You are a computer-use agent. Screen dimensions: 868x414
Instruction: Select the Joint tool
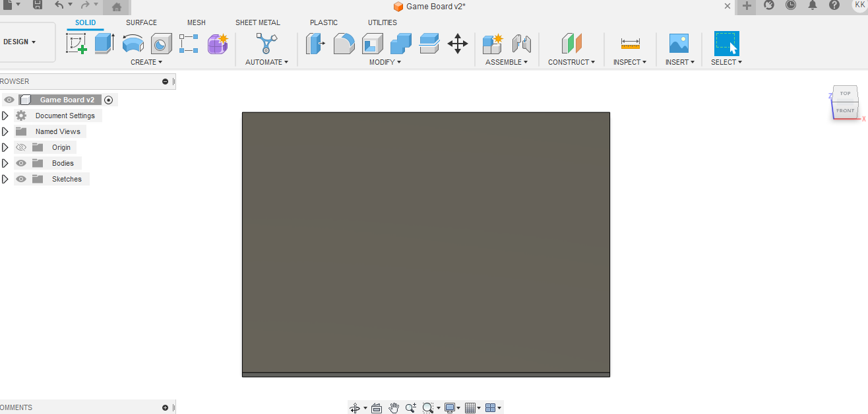(x=522, y=44)
